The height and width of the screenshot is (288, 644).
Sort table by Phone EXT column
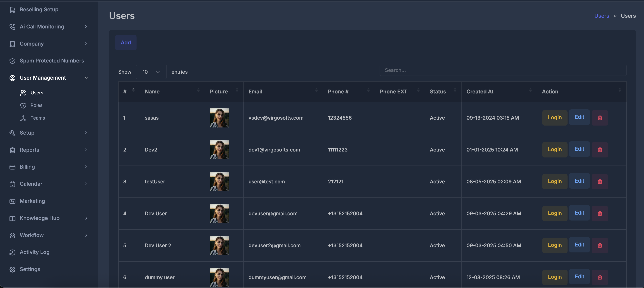(400, 92)
